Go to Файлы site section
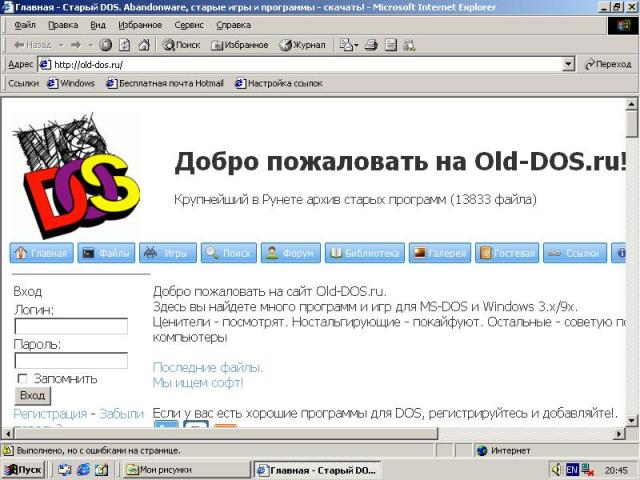 (106, 253)
